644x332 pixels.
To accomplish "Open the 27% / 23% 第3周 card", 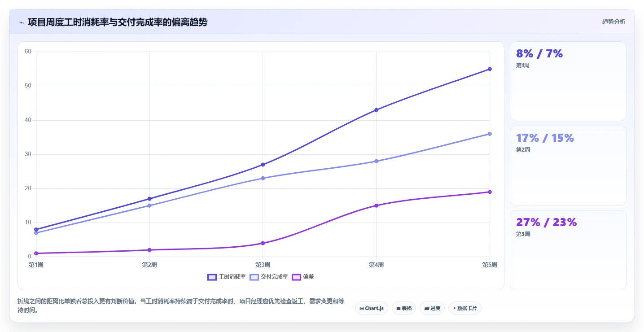I will coord(568,250).
